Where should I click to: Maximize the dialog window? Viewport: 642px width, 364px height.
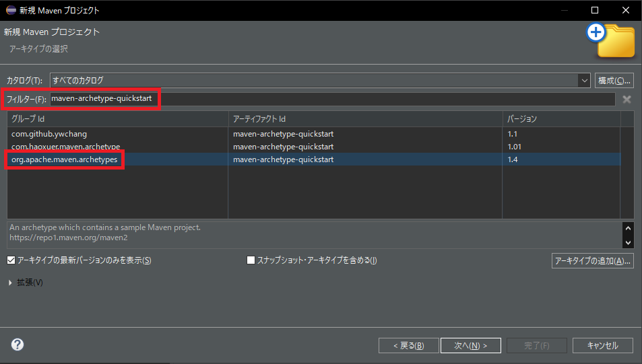point(595,10)
